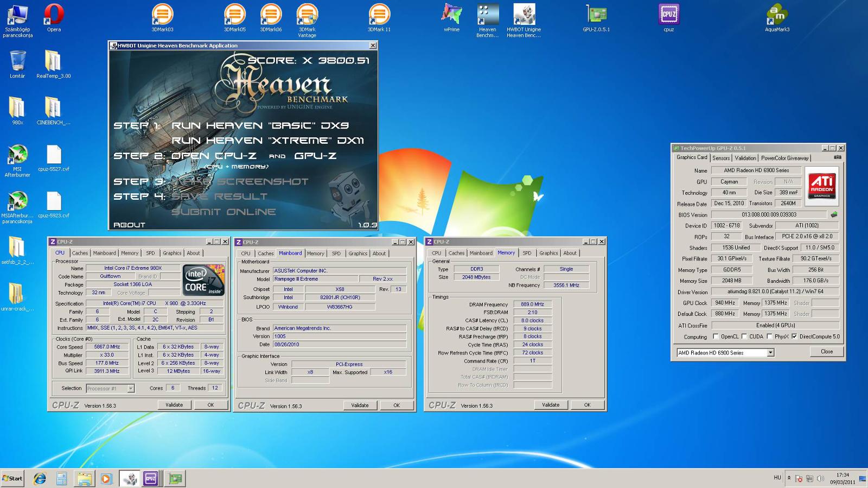Screen dimensions: 868x488
Task: Launch GPU-Z.0.5.1 from the desktop
Action: pos(596,18)
